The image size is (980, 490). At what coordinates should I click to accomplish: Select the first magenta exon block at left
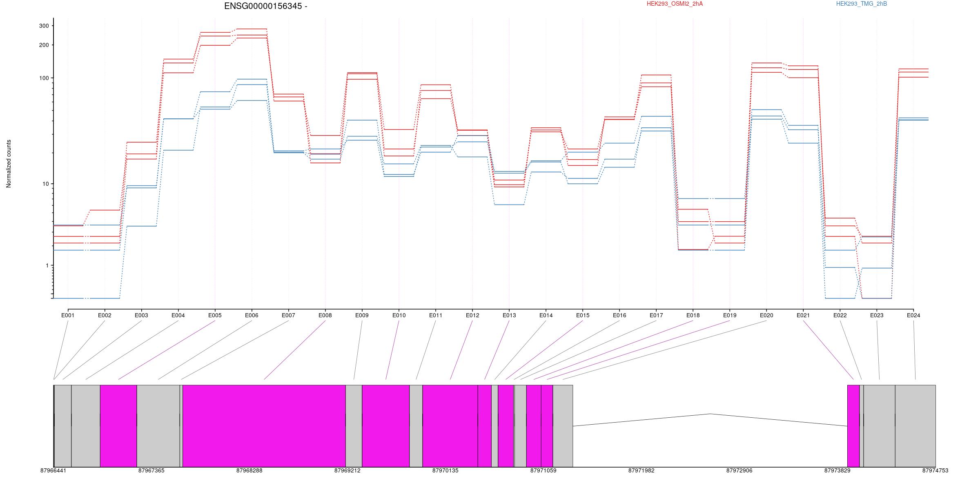[118, 426]
